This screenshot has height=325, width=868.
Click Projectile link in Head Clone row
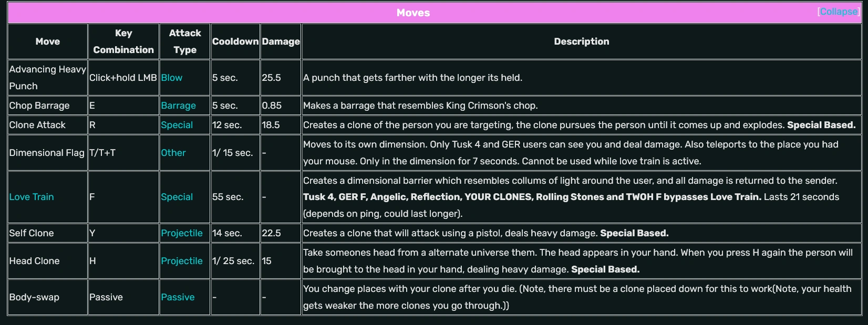(181, 261)
